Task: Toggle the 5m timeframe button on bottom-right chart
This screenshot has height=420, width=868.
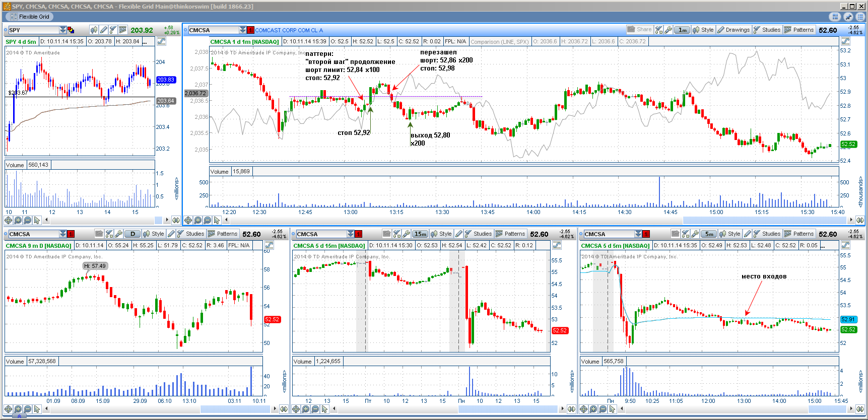Action: pyautogui.click(x=709, y=234)
